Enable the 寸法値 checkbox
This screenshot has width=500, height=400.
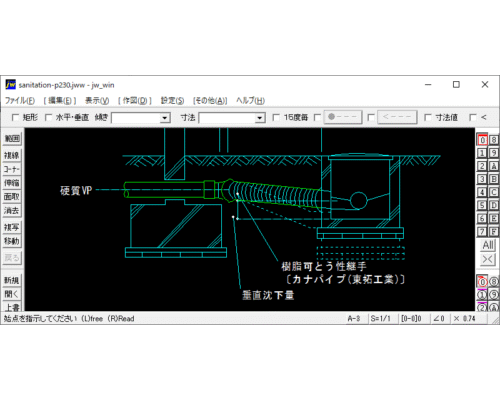click(x=428, y=117)
